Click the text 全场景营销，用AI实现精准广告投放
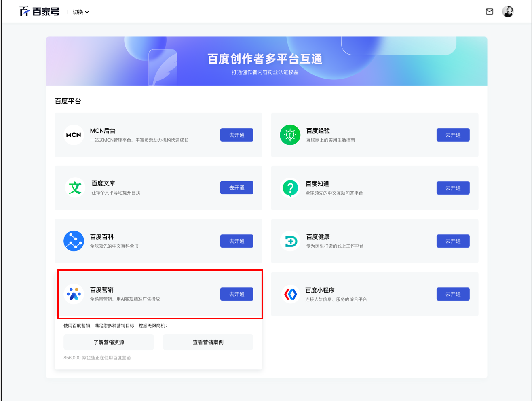 click(125, 299)
